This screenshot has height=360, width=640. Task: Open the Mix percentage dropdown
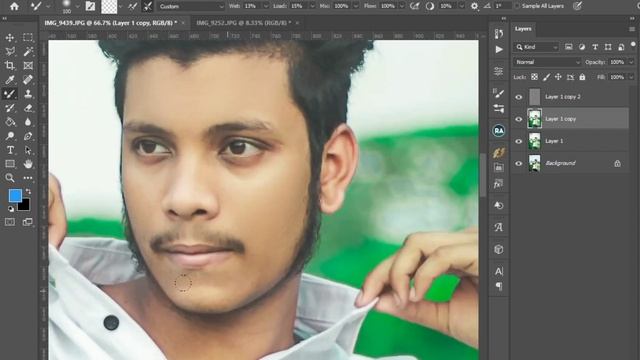point(356,6)
